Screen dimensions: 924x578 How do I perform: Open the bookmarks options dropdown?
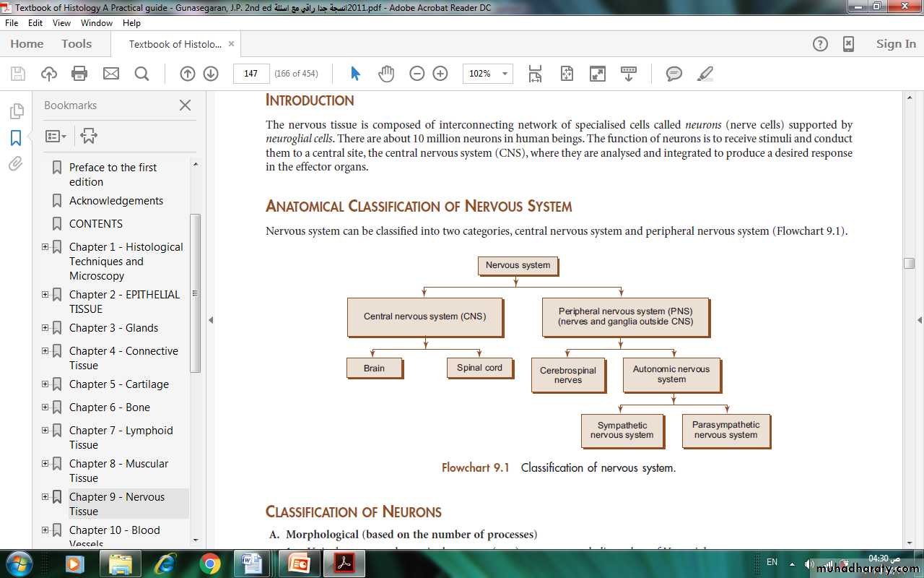click(x=56, y=136)
